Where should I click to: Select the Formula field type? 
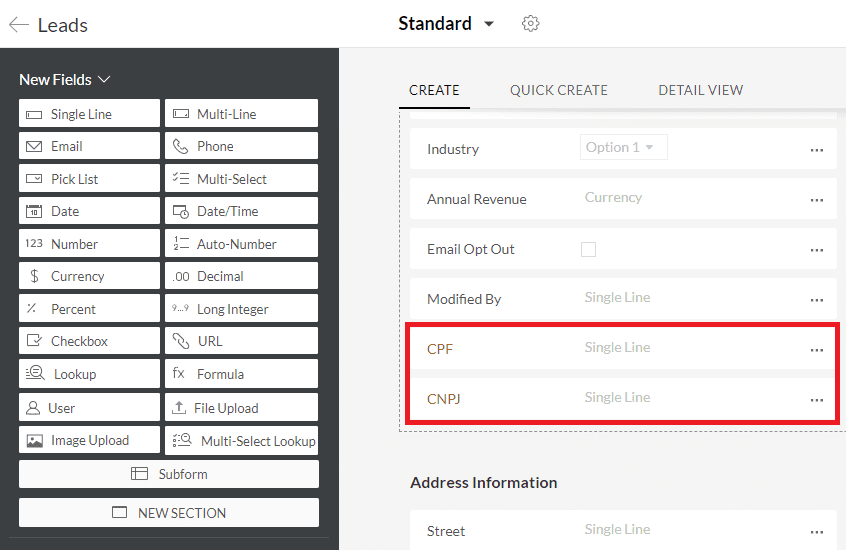pos(241,374)
